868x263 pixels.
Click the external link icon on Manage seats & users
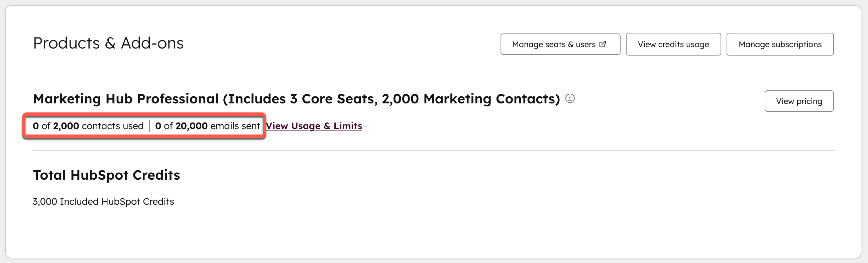(x=603, y=43)
